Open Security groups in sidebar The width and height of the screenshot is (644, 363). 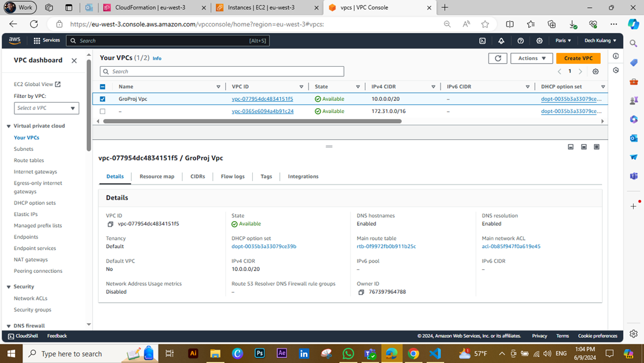(32, 310)
